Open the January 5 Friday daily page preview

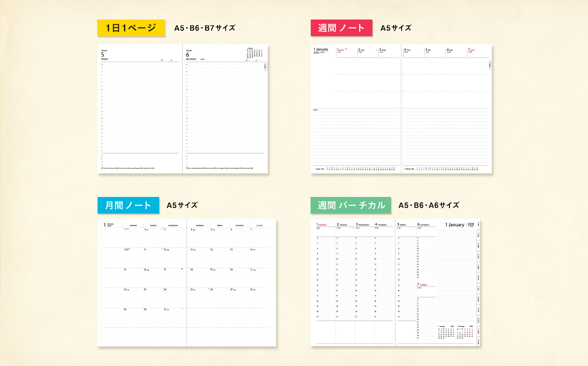[140, 109]
